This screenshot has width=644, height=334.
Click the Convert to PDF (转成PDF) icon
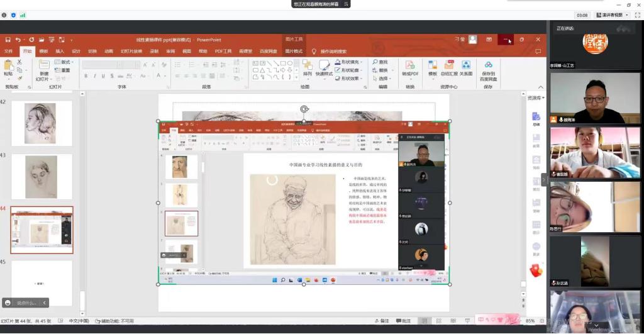(x=410, y=66)
